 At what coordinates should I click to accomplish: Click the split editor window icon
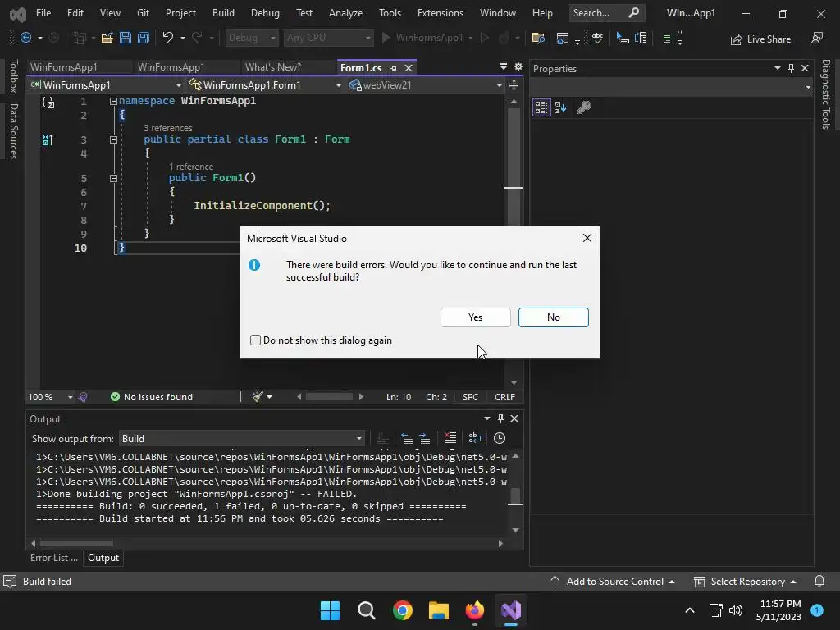pos(514,85)
